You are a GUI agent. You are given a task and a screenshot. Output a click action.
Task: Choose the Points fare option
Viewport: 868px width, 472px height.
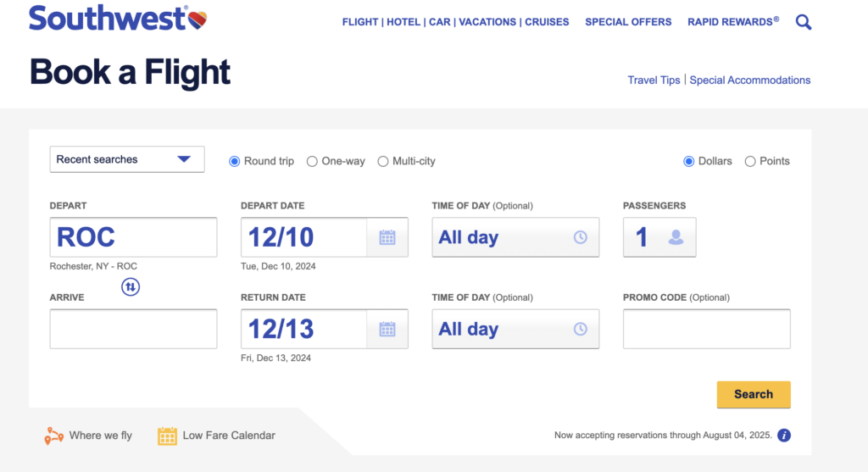tap(750, 161)
